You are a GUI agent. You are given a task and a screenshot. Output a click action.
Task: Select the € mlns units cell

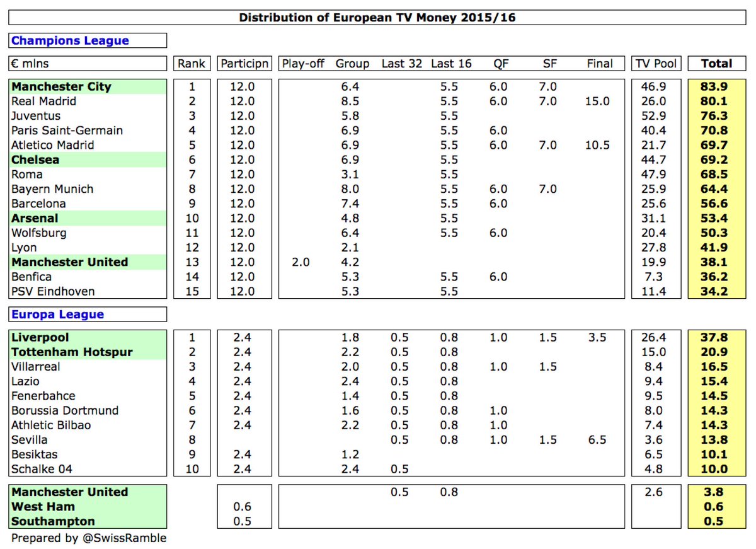pos(88,64)
